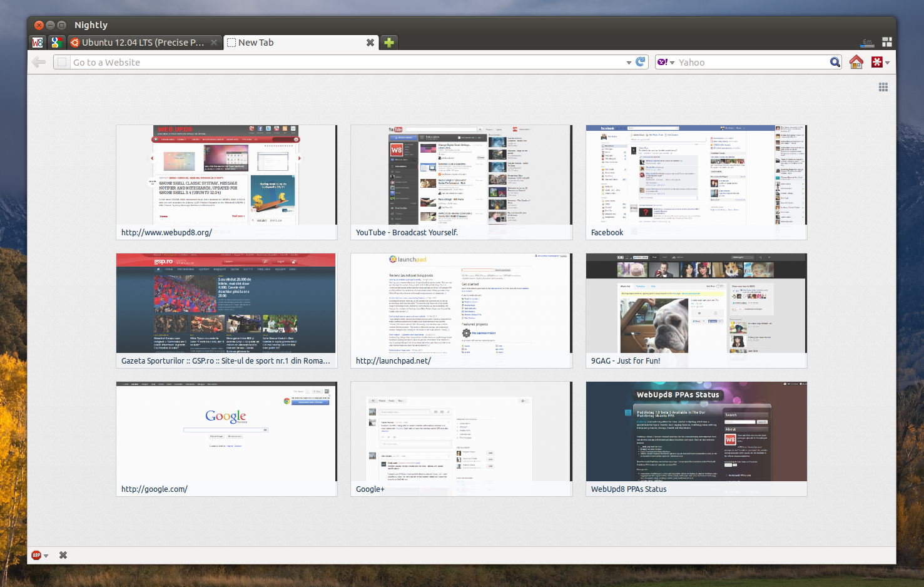
Task: Open the Adblock Plus ABP icon
Action: pos(36,555)
